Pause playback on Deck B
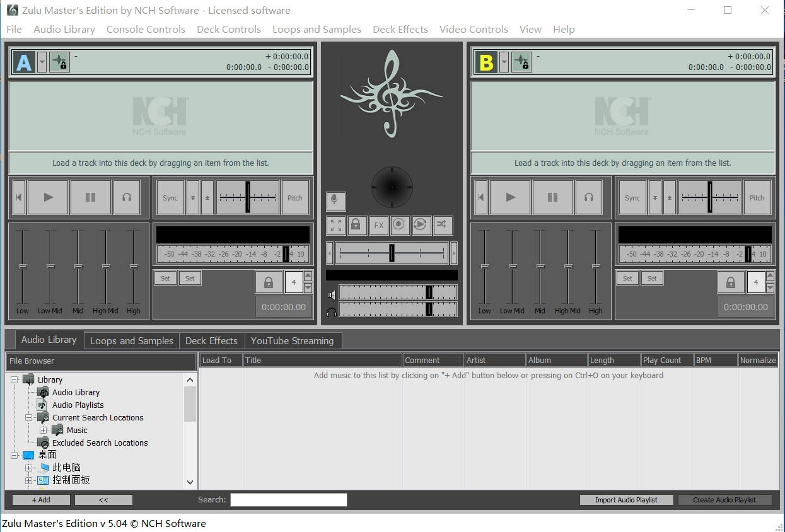This screenshot has width=785, height=532. 553,197
